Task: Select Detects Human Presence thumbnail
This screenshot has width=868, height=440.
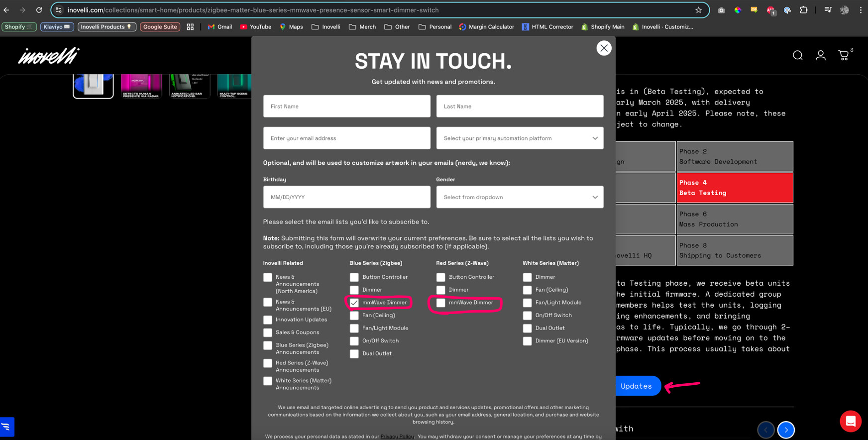Action: [x=141, y=86]
